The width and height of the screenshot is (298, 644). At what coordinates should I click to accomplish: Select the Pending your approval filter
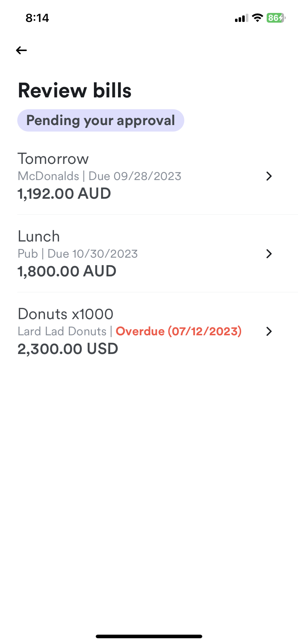[101, 120]
